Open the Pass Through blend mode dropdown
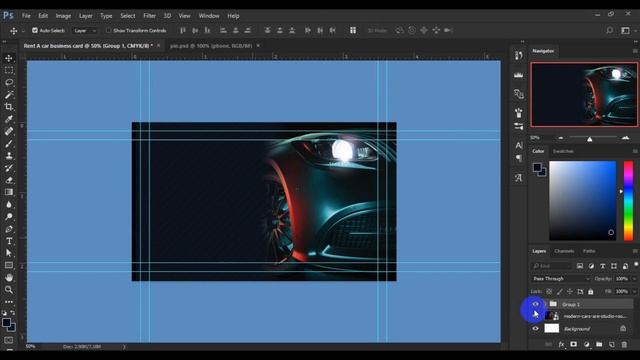 click(561, 279)
